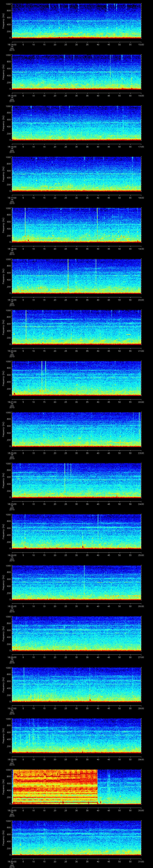The width and height of the screenshot is (153, 868).
Task: Click the "28:00" end time label
Action: [x=141, y=708]
